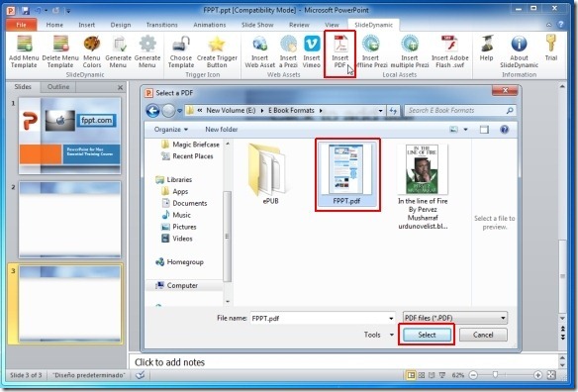Click the Insert Web Asset icon
578x392 pixels.
260,44
